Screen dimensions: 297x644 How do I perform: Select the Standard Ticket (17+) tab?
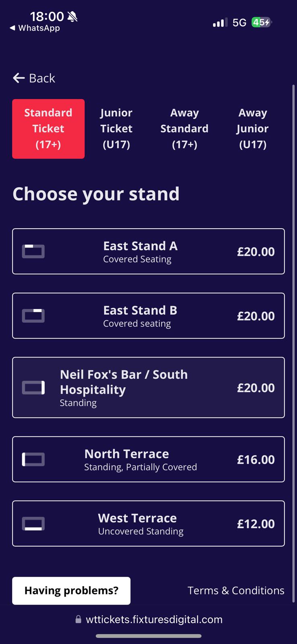pos(48,129)
